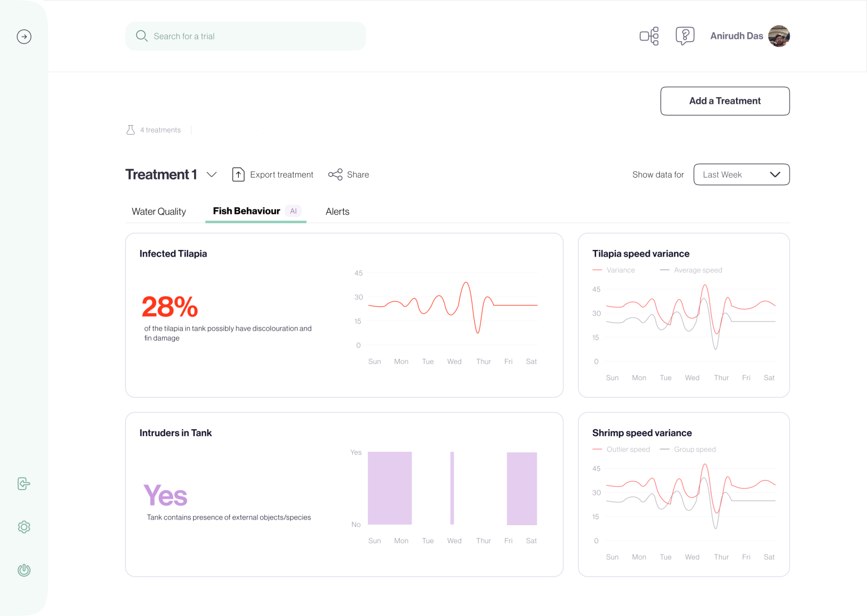Open Anirudh Das profile avatar
Screen dimensions: 867x616
pos(779,36)
